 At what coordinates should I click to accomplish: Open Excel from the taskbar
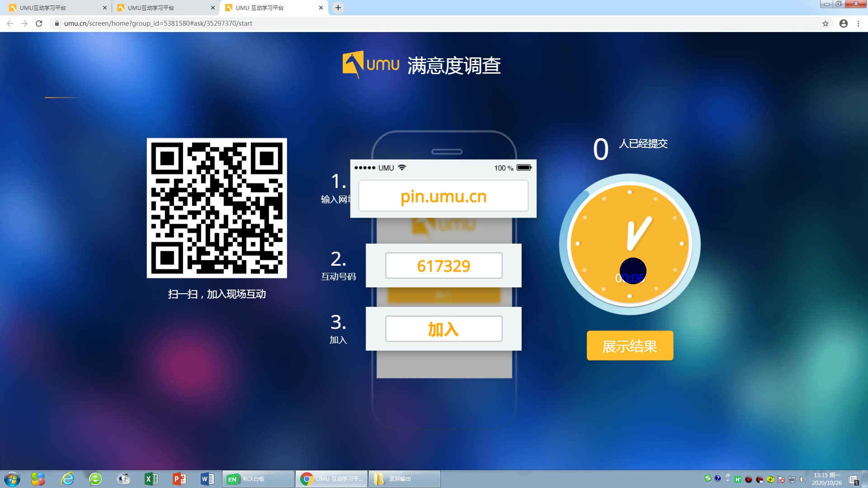[x=151, y=479]
